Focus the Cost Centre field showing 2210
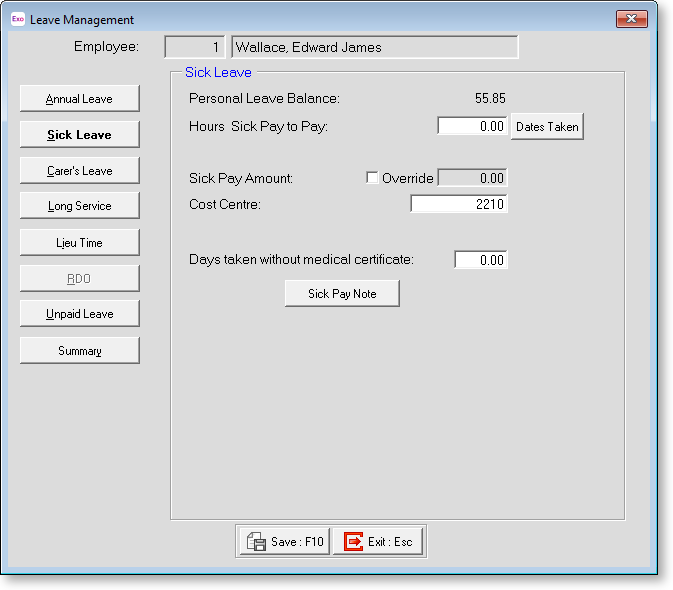Image resolution: width=673 pixels, height=590 pixels. pos(458,204)
